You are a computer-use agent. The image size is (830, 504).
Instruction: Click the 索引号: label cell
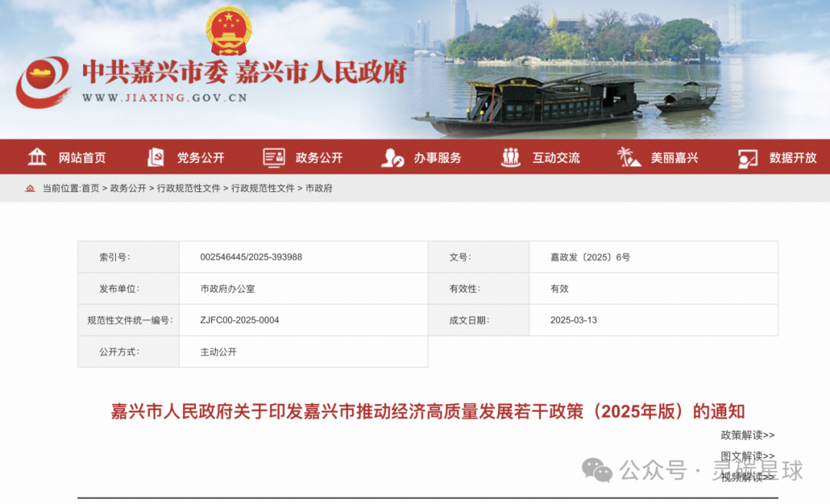[x=128, y=257]
